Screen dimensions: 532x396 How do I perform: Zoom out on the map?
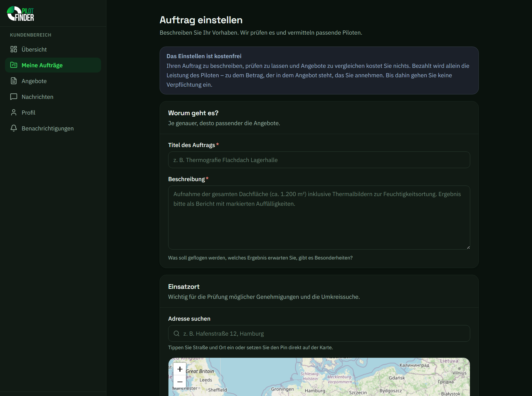click(x=180, y=382)
